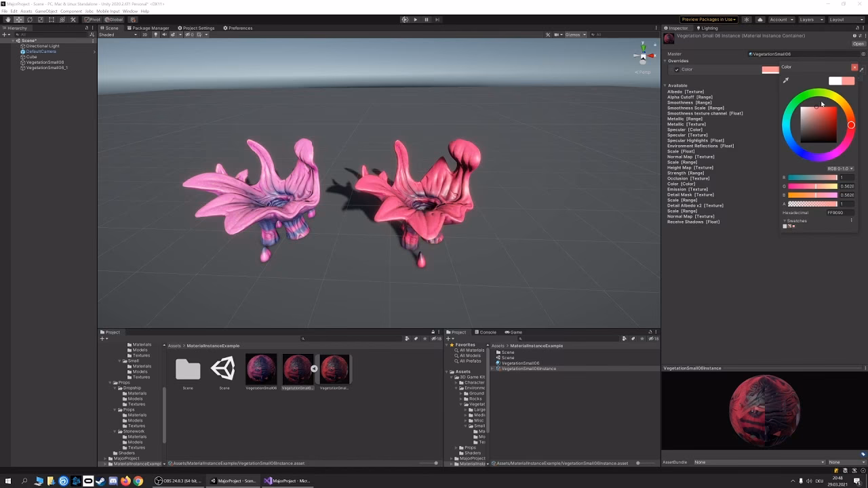
Task: Toggle Pivot handle position mode
Action: click(x=92, y=19)
